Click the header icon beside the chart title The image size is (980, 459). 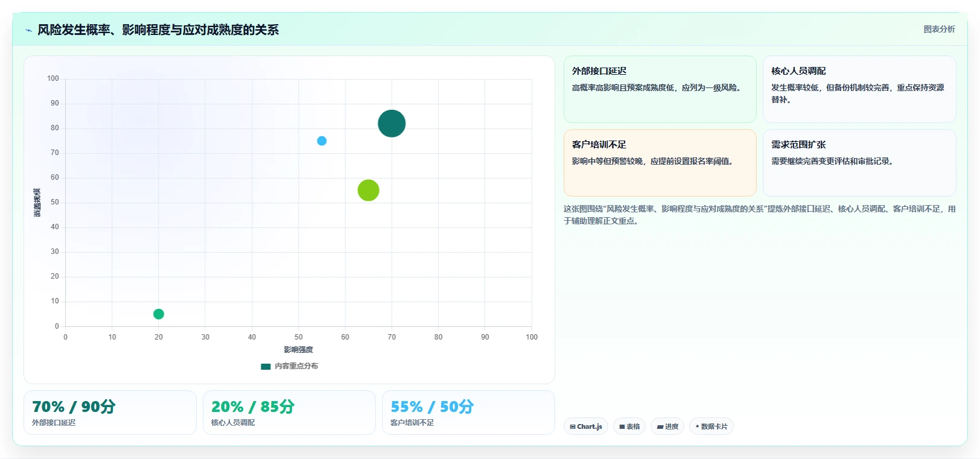[28, 30]
